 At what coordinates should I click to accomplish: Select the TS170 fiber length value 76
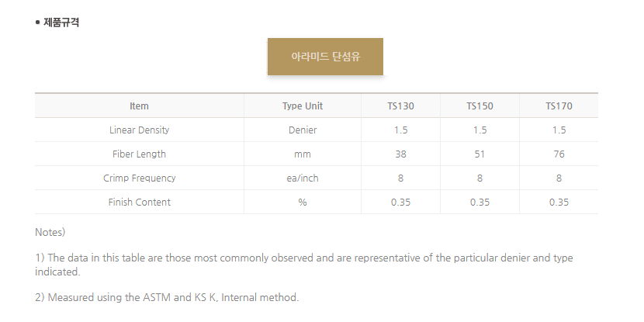tap(559, 154)
